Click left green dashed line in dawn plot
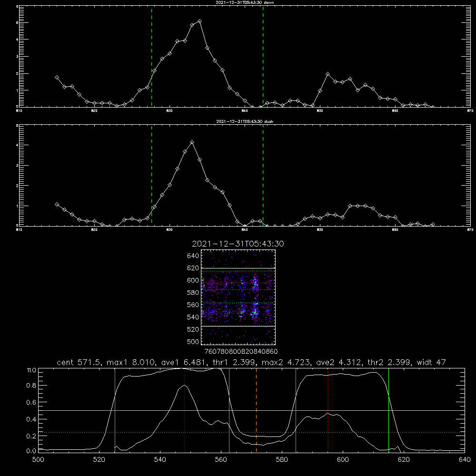This screenshot has width=476, height=476. click(x=151, y=56)
